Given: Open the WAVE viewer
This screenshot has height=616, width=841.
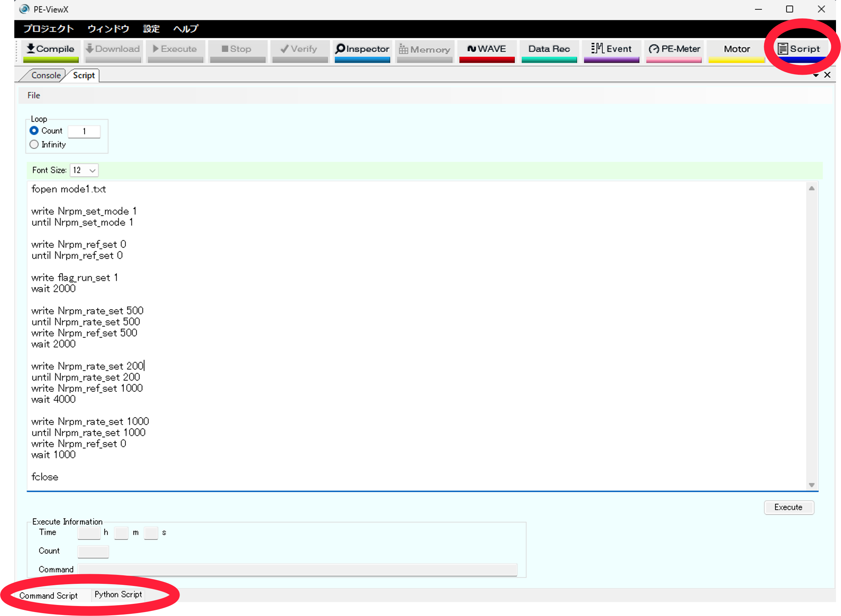Looking at the screenshot, I should 486,49.
